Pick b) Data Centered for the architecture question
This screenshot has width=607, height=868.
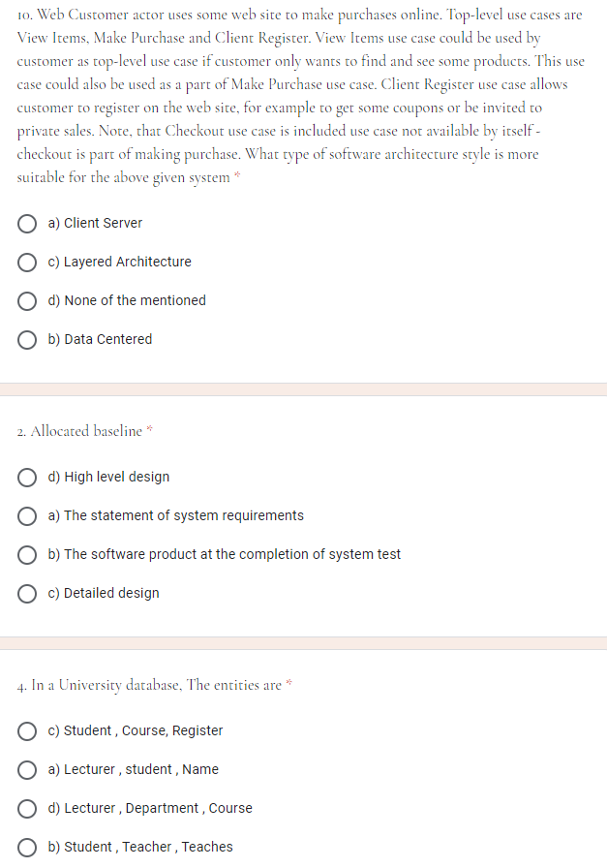tap(27, 339)
